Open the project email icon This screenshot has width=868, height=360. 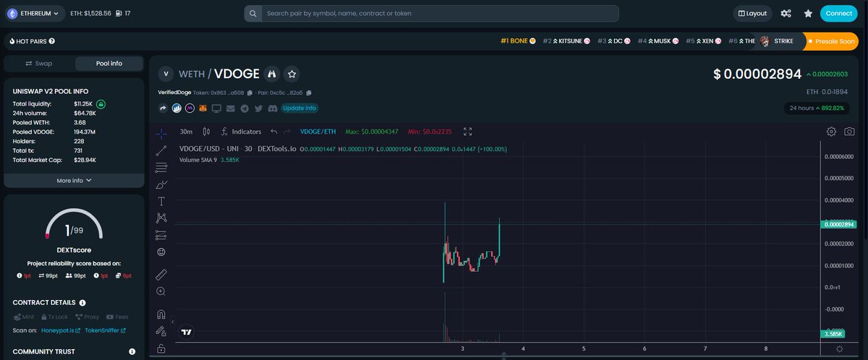coord(231,108)
